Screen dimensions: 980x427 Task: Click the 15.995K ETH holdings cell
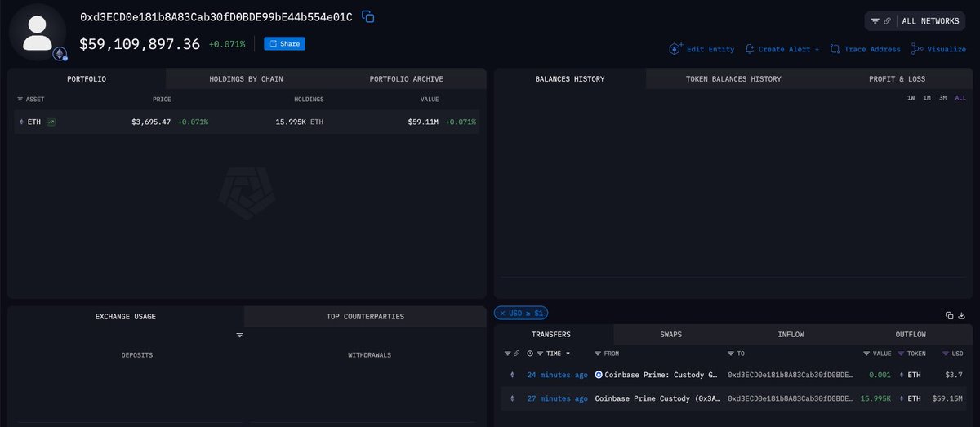[300, 122]
